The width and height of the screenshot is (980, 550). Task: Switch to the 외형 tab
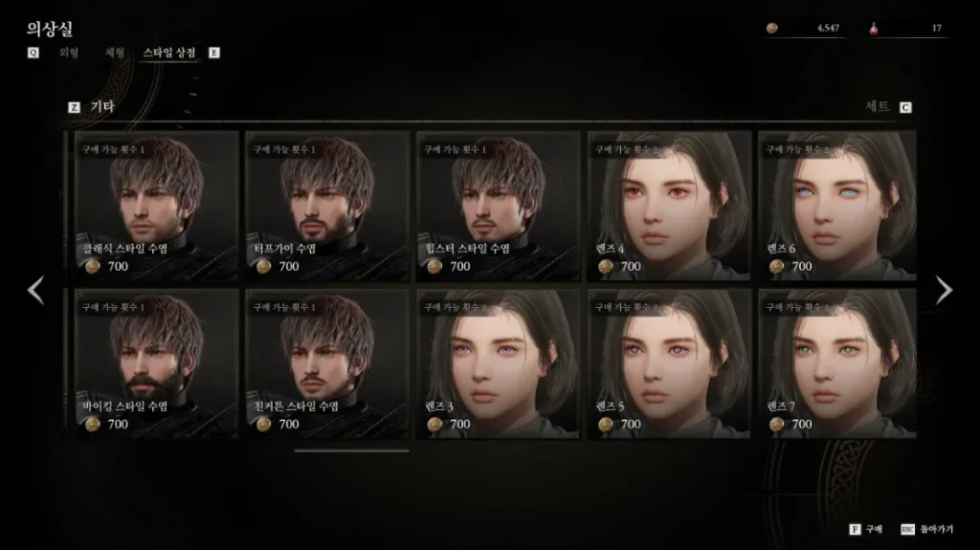tap(69, 54)
